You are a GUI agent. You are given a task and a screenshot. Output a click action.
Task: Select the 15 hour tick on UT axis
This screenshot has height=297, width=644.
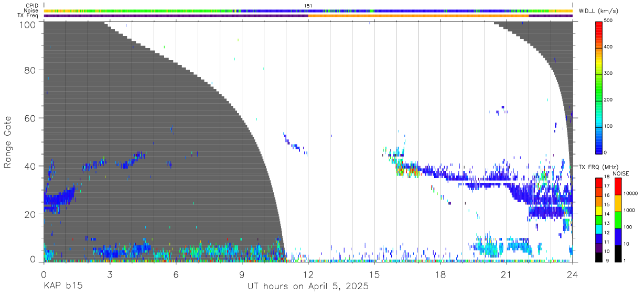coord(374,274)
